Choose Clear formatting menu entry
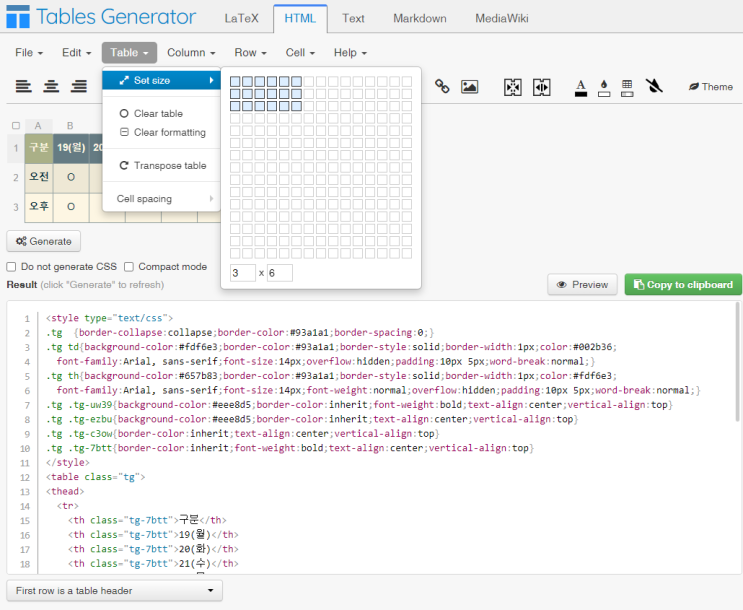Image resolution: width=743 pixels, height=610 pixels. pyautogui.click(x=162, y=132)
